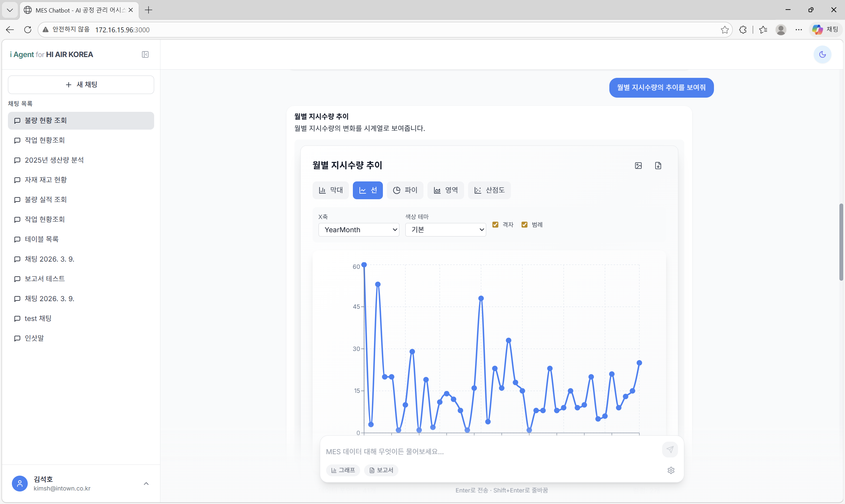Open 테이블 목록 chat
845x504 pixels.
(81, 239)
